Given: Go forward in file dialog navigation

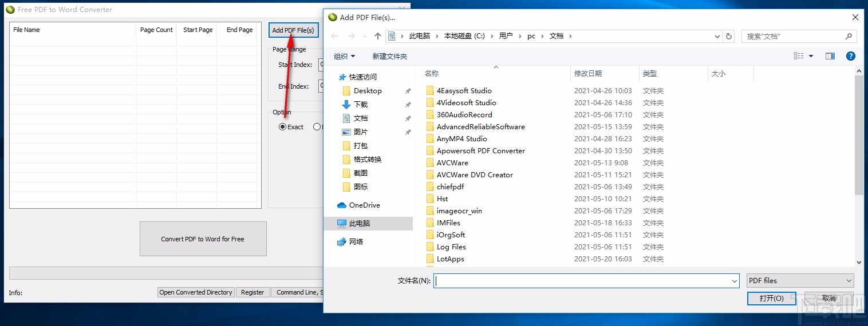Looking at the screenshot, I should point(352,36).
